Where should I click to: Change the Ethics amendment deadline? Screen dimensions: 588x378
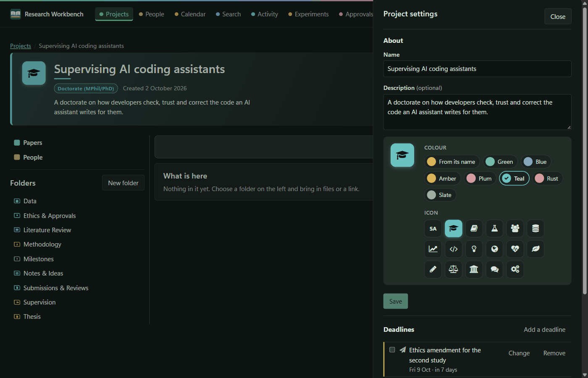[519, 353]
